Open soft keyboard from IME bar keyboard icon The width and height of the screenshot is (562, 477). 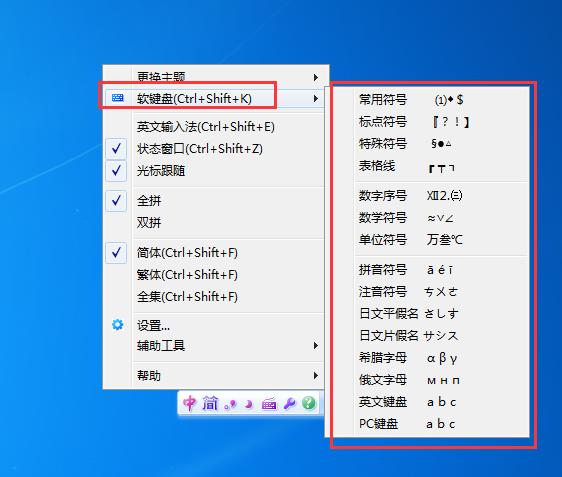[269, 404]
